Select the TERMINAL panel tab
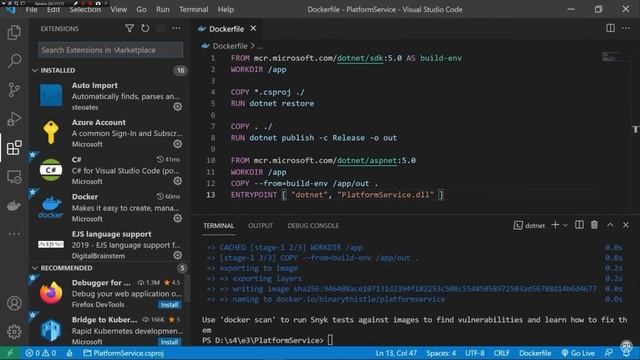Image resolution: width=640 pixels, height=360 pixels. (x=219, y=226)
